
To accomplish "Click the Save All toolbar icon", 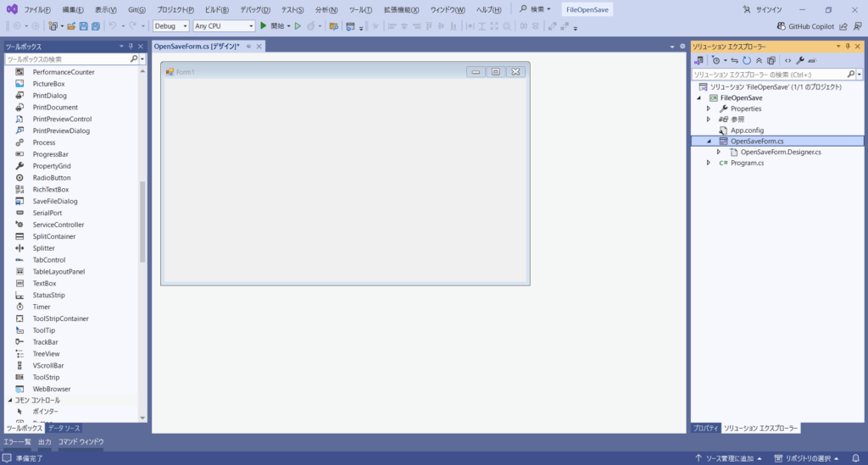I will 95,26.
